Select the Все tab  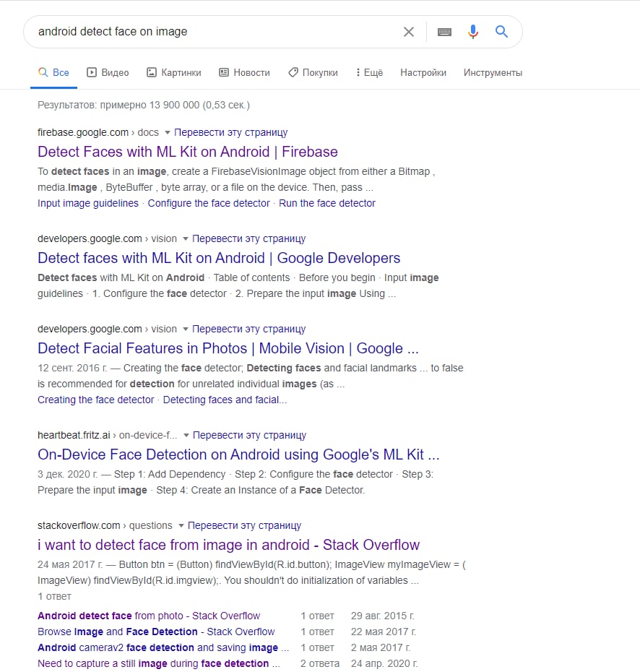(x=53, y=72)
